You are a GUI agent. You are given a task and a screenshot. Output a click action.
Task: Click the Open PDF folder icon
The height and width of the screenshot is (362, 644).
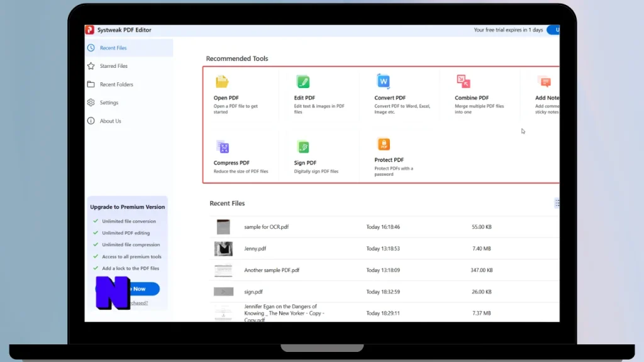tap(222, 81)
